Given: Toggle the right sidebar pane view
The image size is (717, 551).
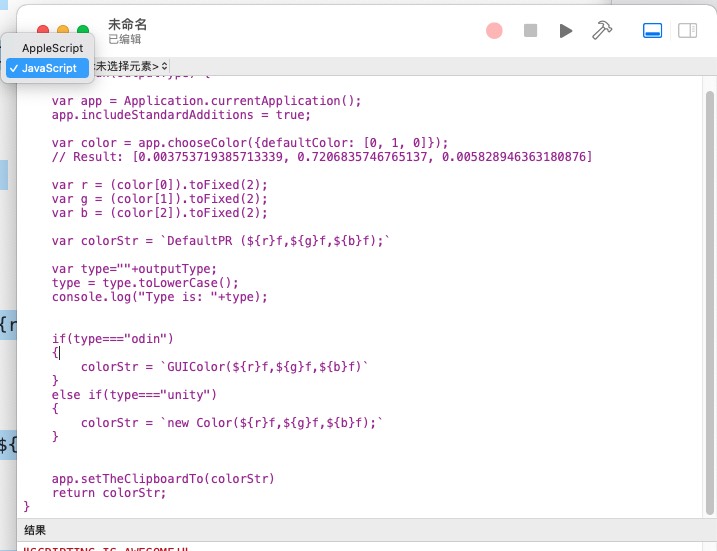Looking at the screenshot, I should (x=687, y=31).
